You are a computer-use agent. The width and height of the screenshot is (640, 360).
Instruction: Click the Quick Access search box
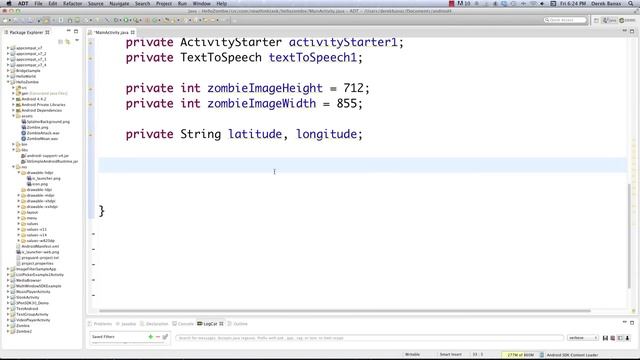pos(565,20)
